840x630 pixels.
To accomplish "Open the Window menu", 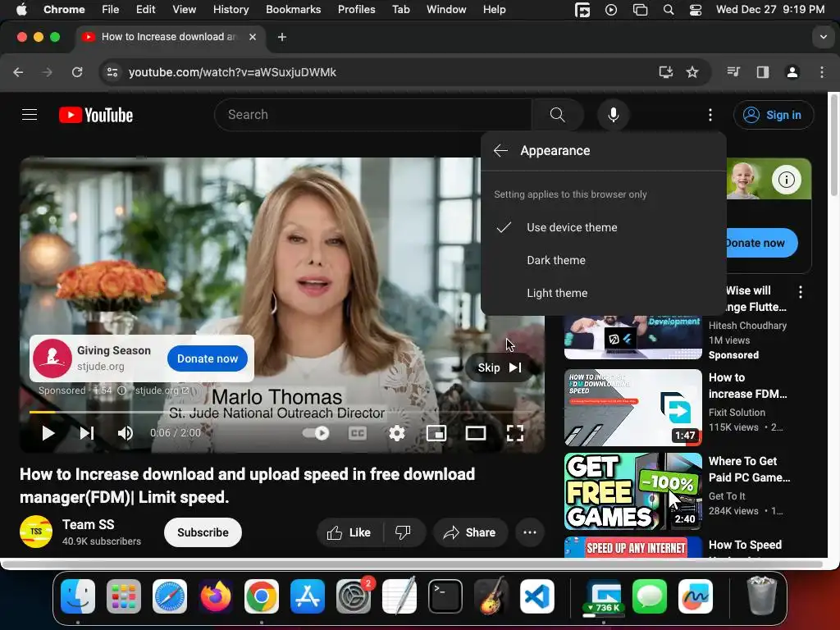I will pyautogui.click(x=445, y=9).
